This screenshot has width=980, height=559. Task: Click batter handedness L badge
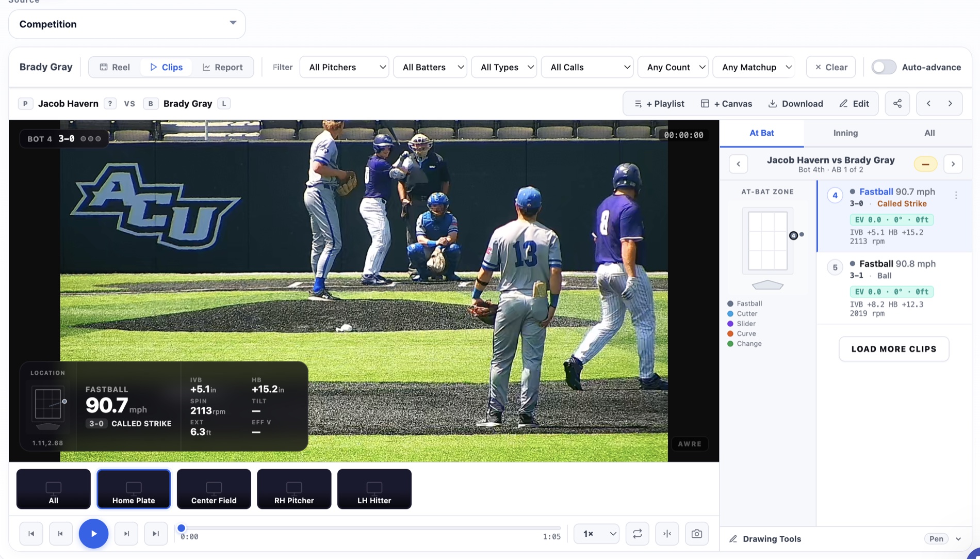pos(224,104)
